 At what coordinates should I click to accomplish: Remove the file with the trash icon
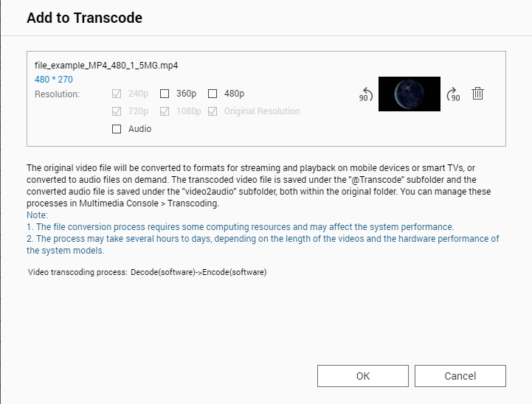[x=477, y=94]
